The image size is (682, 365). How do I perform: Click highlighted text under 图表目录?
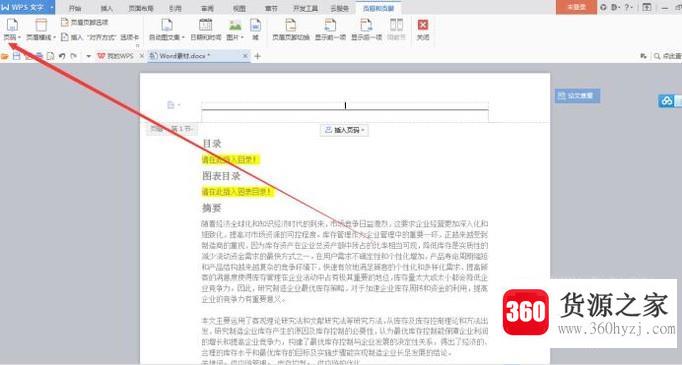237,191
